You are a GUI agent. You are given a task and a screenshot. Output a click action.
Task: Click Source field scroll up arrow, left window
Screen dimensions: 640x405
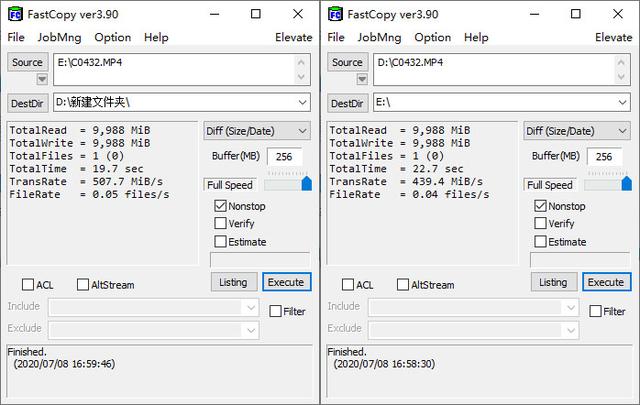(x=301, y=62)
